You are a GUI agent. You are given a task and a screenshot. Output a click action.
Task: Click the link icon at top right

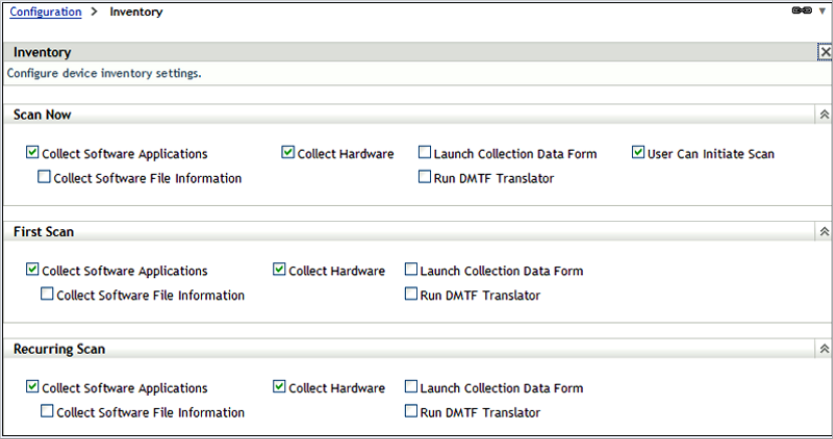tap(802, 11)
